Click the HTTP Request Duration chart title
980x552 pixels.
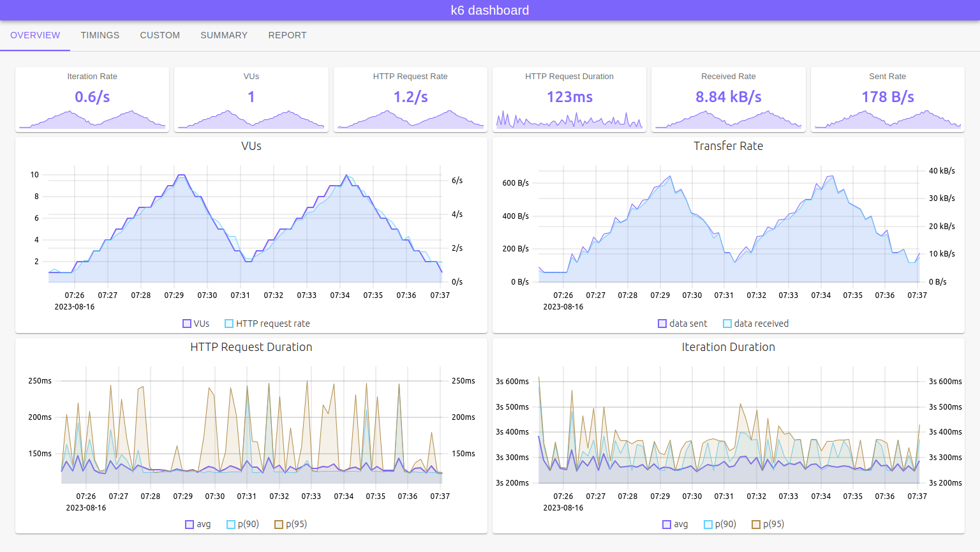click(251, 347)
